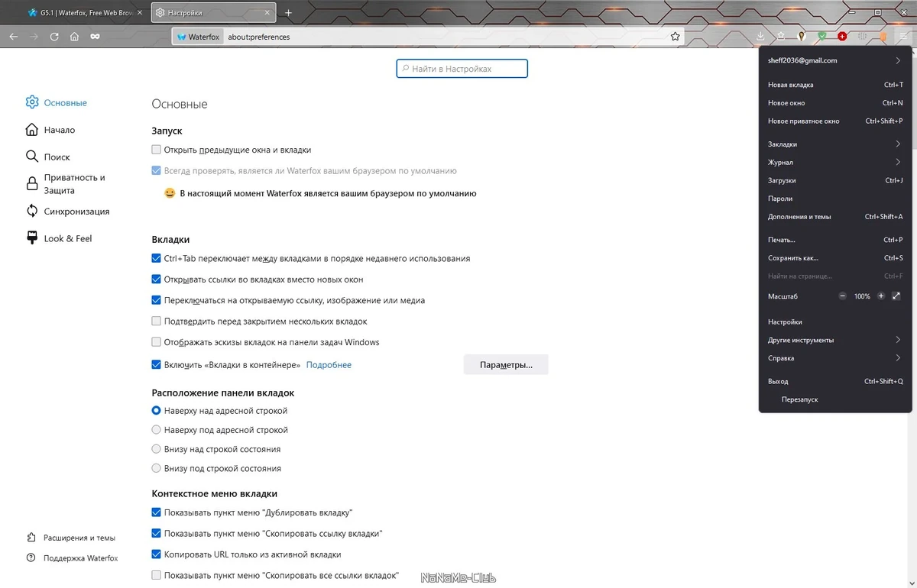917x588 pixels.
Task: Expand Другие инструменты submenu
Action: tap(835, 340)
